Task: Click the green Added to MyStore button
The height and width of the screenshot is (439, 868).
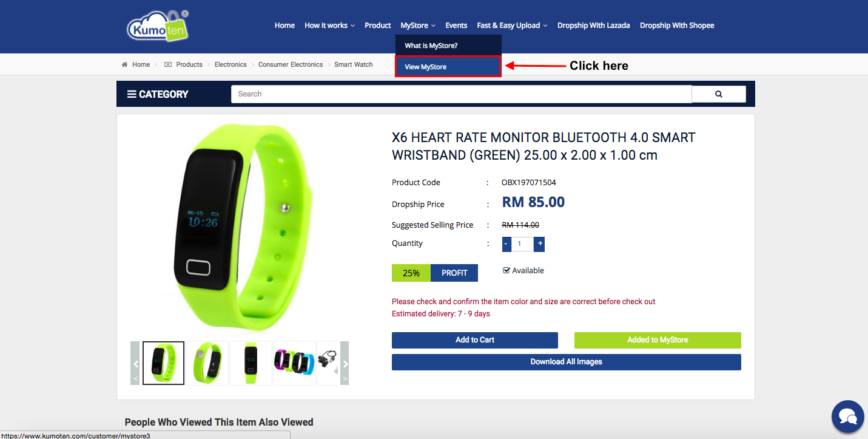Action: click(658, 340)
